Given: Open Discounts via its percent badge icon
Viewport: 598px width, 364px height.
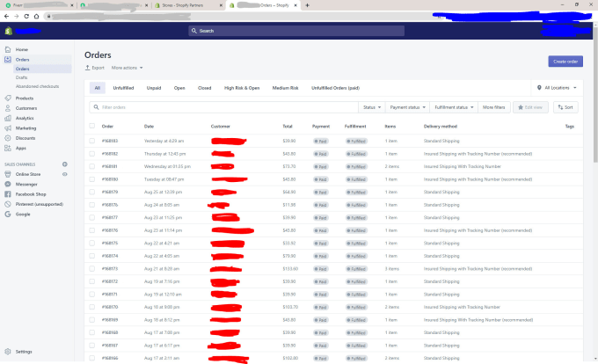Looking at the screenshot, I should 8,138.
